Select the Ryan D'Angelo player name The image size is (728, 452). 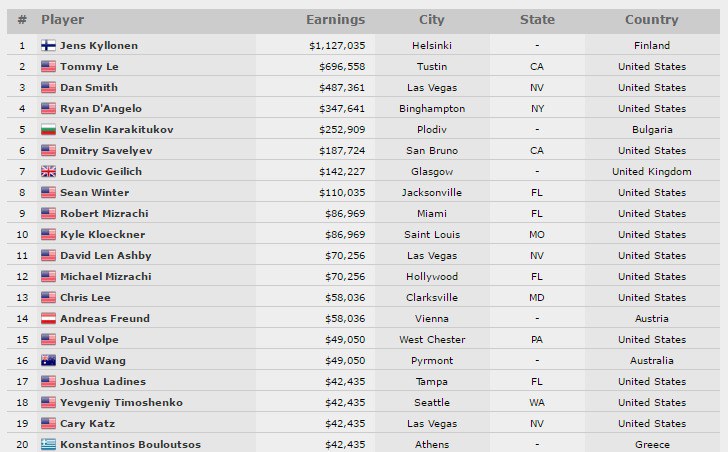(100, 109)
